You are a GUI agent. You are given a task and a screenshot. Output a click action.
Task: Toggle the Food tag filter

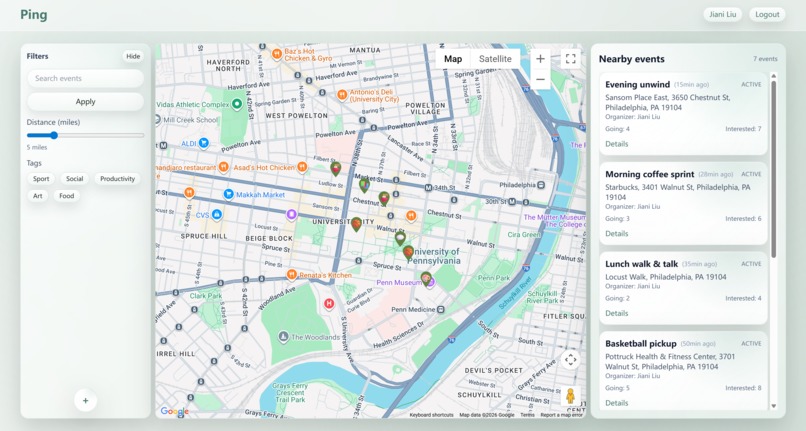pyautogui.click(x=66, y=196)
